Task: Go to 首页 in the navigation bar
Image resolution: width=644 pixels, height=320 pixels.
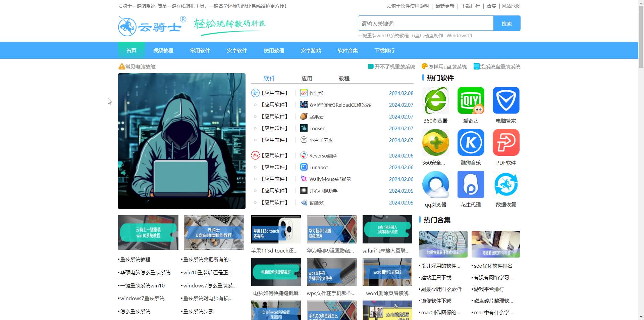Action: 131,50
